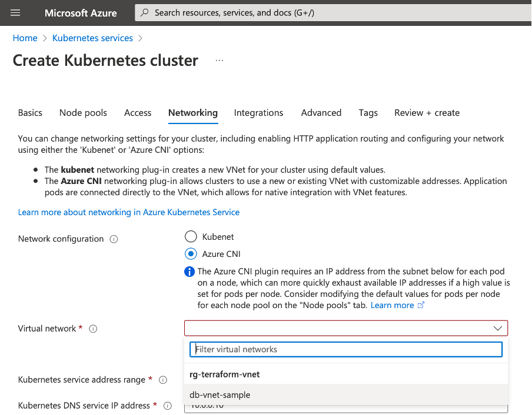Screen dimensions: 532x415
Task: Click the Kubernetes service address range label
Action: [x=81, y=380]
